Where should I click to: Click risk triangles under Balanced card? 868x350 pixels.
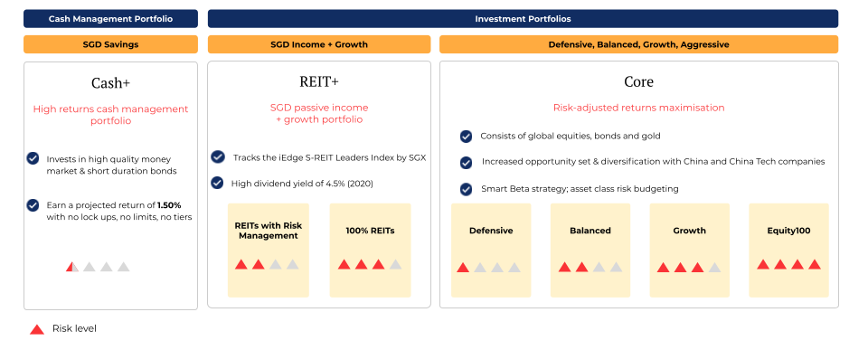point(590,267)
